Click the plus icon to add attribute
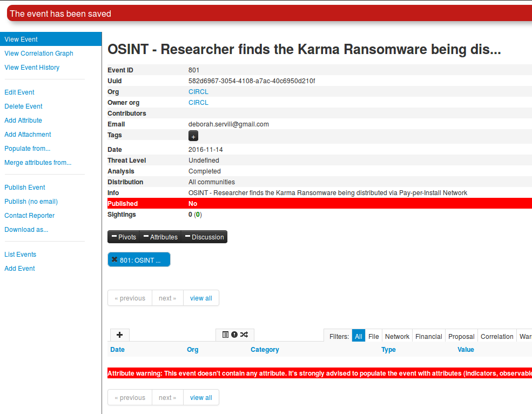532x414 pixels. pos(119,335)
